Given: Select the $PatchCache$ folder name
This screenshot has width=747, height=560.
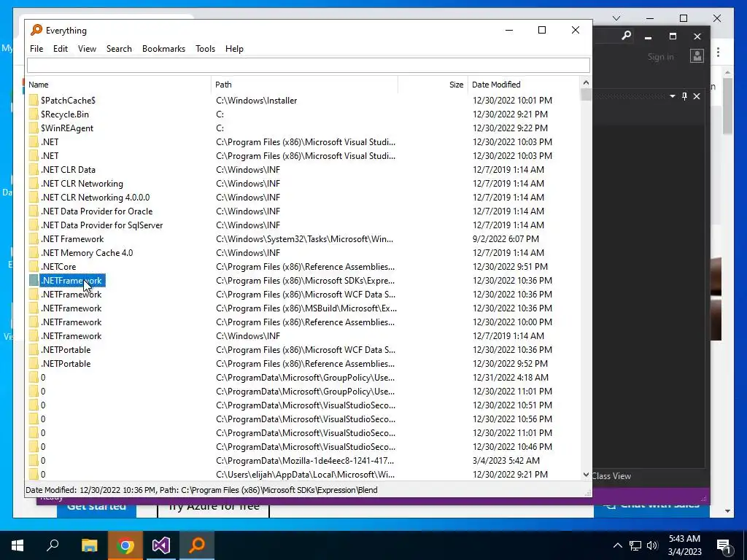Looking at the screenshot, I should (x=68, y=101).
